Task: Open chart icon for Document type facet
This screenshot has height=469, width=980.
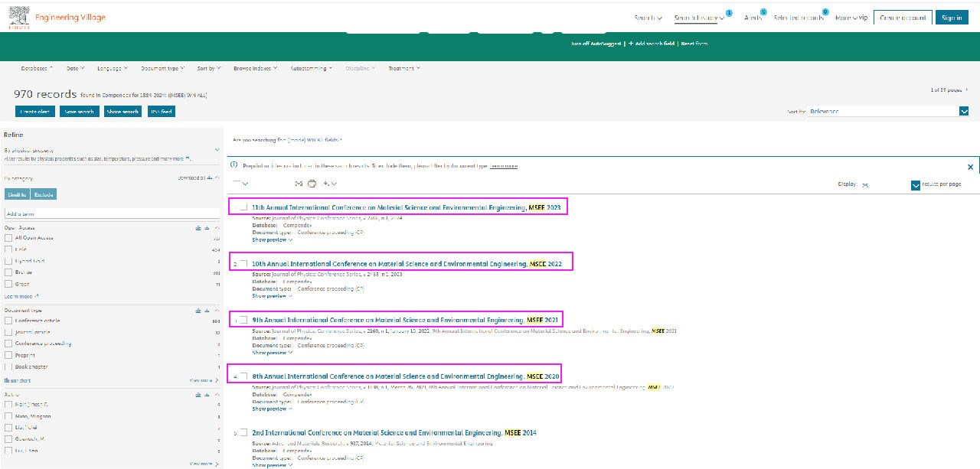Action: point(198,311)
